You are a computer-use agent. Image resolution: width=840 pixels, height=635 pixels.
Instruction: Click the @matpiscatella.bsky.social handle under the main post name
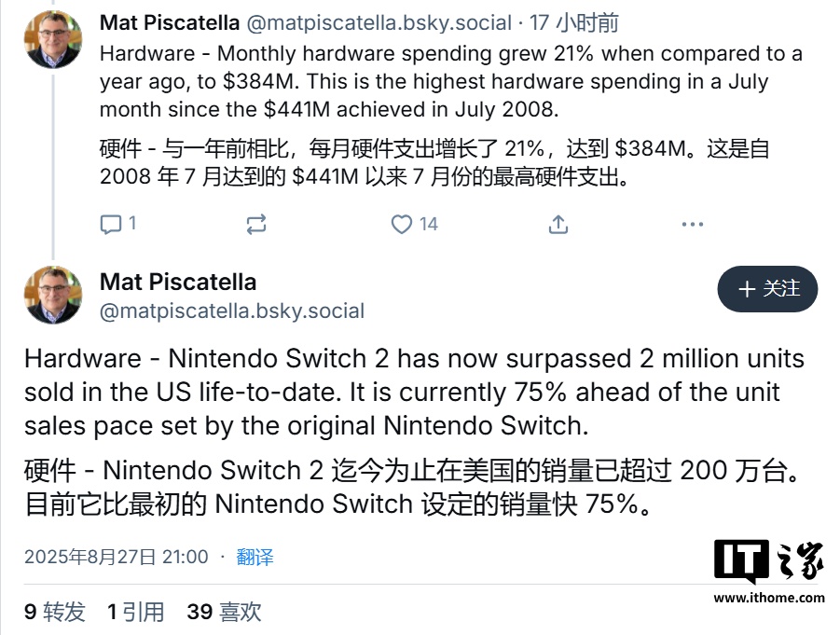(x=231, y=311)
